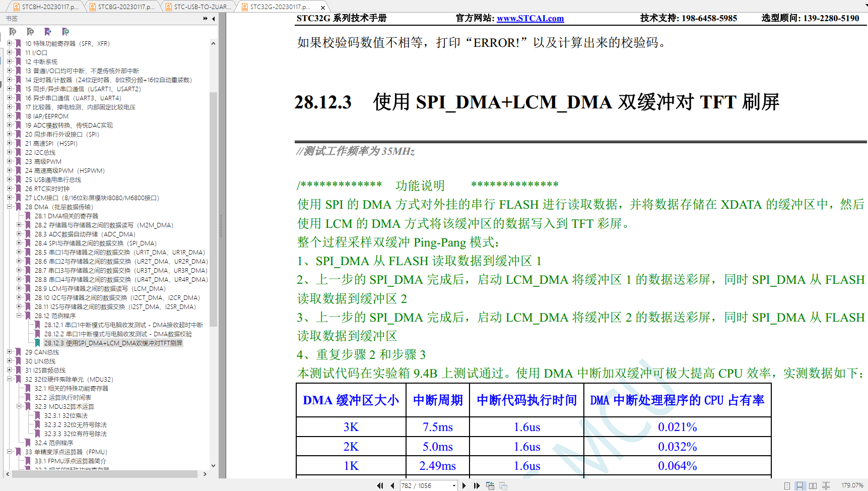Viewport: 868px width, 491px height.
Task: Go to bookmark 12 中断系统
Action: pyautogui.click(x=41, y=62)
